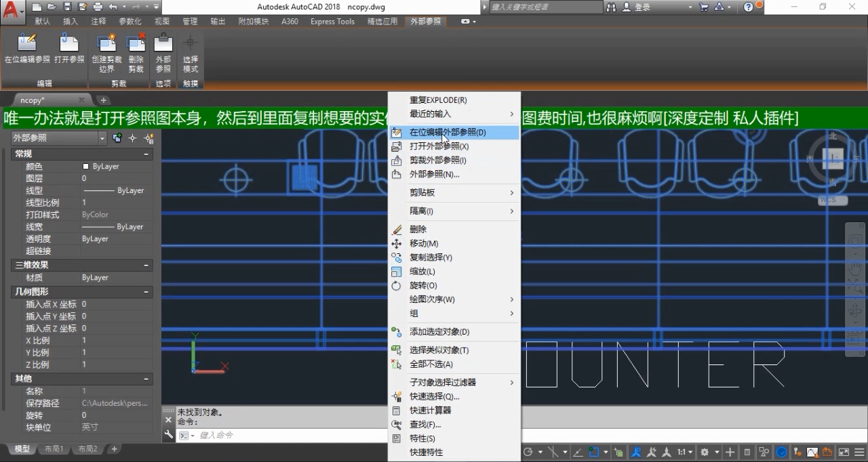Open the status bar customization menu
Image resolution: width=868 pixels, height=462 pixels.
pyautogui.click(x=860, y=452)
